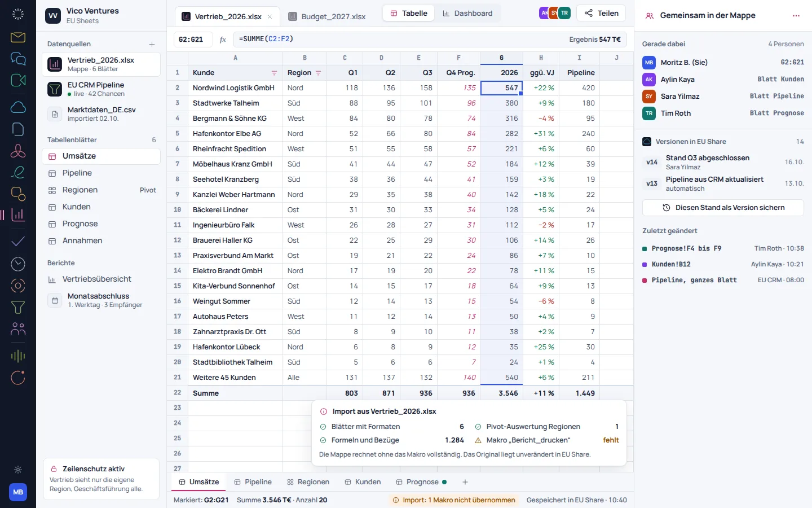Open the Monatsabschluss report
812x508 pixels.
pos(101,300)
